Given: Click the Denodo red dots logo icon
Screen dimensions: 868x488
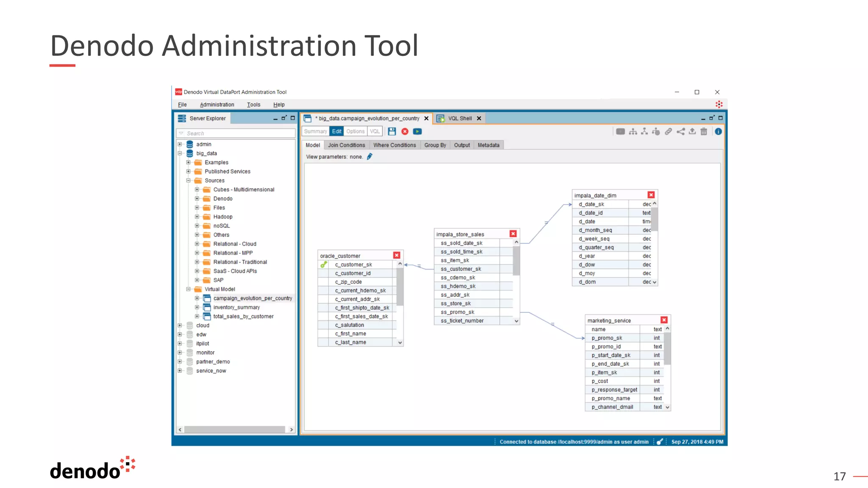Looking at the screenshot, I should (x=719, y=104).
